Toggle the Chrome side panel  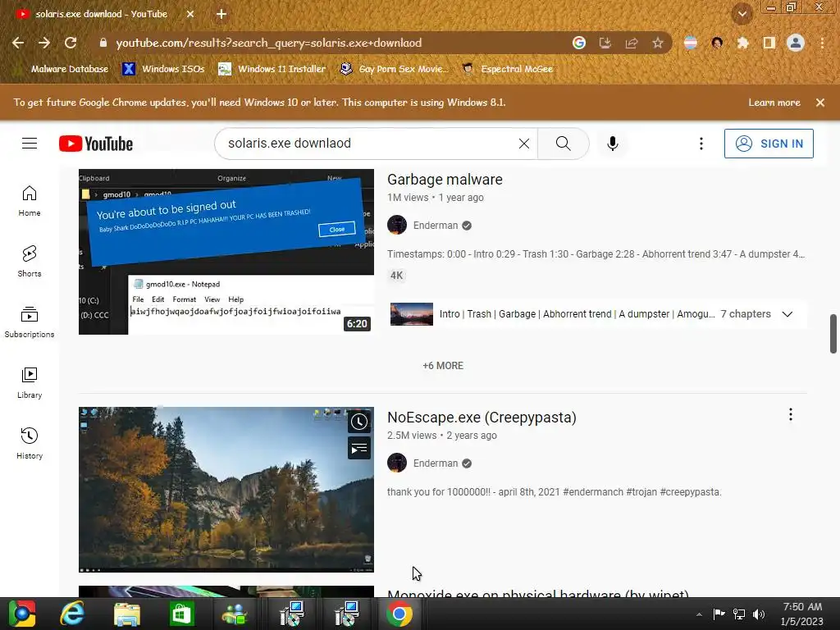[x=769, y=43]
